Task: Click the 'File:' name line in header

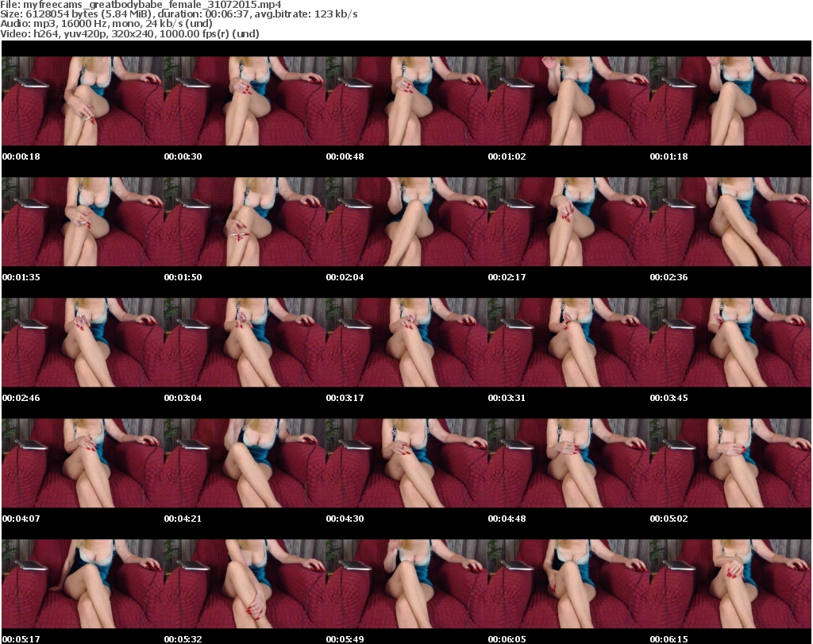Action: tap(141, 4)
